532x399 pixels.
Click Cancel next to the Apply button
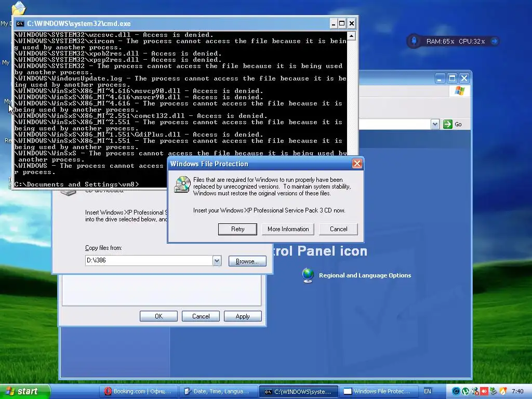[201, 316]
